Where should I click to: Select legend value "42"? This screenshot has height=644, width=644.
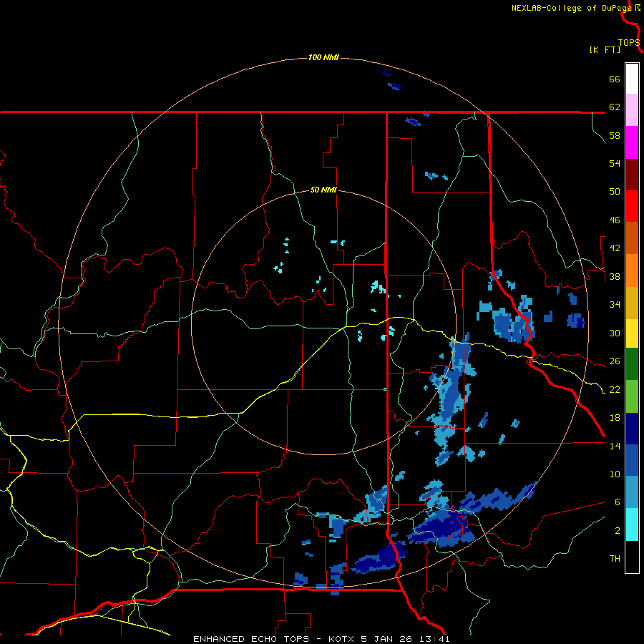pyautogui.click(x=615, y=248)
